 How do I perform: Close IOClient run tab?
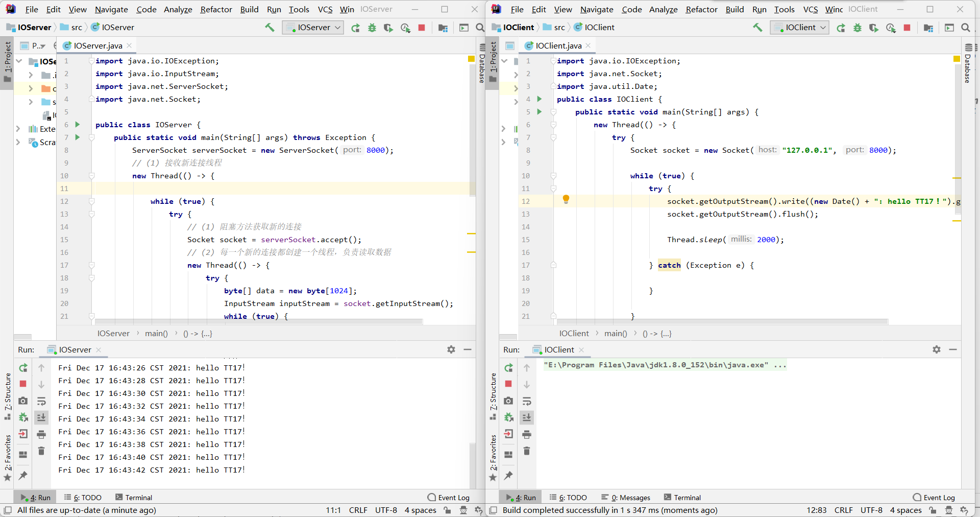coord(581,349)
